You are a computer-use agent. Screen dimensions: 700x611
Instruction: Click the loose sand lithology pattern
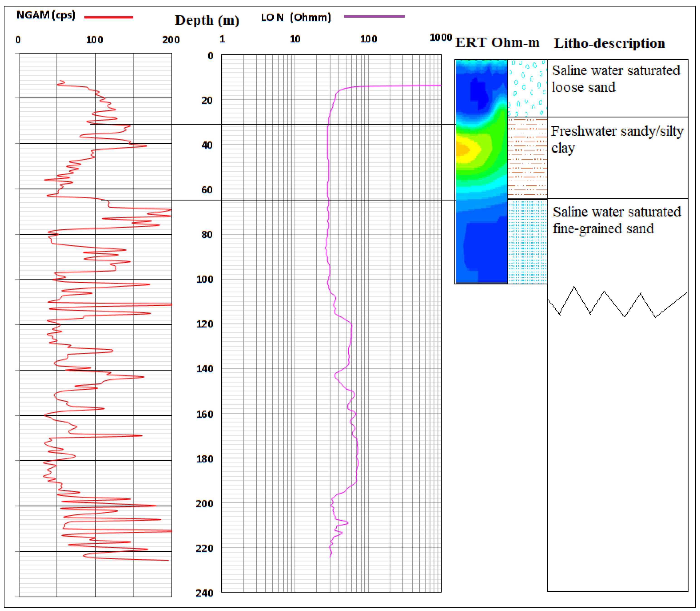point(527,88)
